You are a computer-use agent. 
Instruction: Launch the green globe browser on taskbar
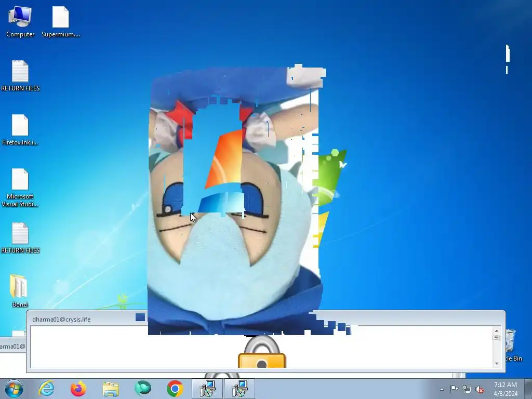143,389
